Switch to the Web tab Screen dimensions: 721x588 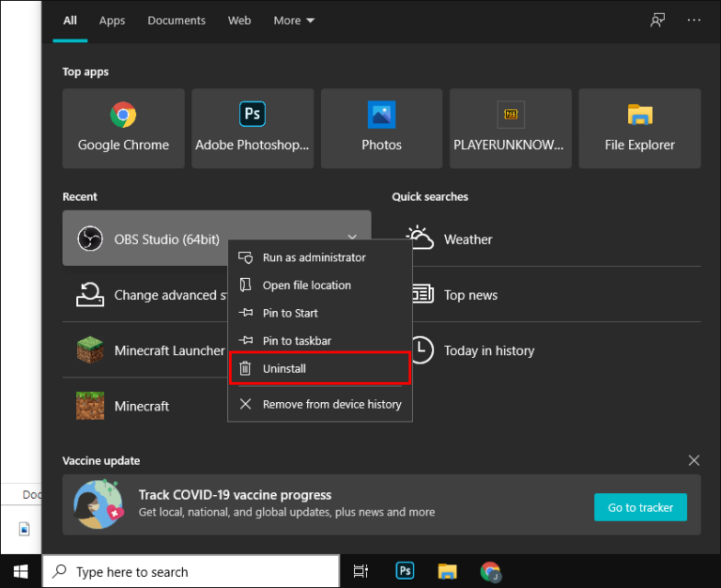(239, 21)
